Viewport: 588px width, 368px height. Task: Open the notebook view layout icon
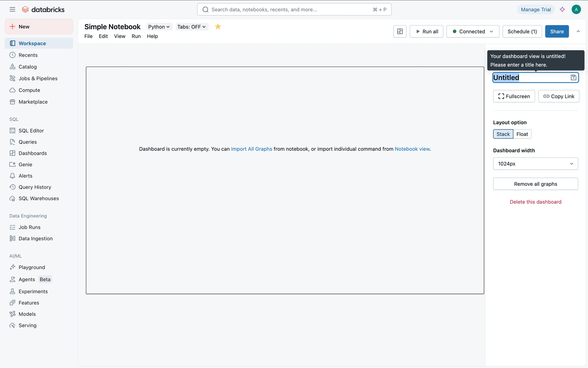click(400, 31)
